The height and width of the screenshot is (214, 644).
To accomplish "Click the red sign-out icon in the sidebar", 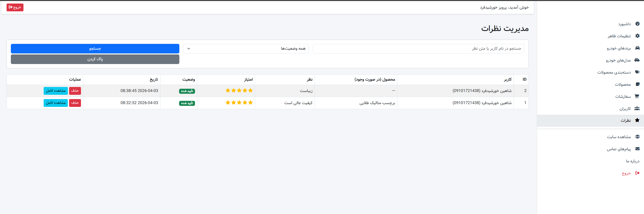I will coord(637,173).
